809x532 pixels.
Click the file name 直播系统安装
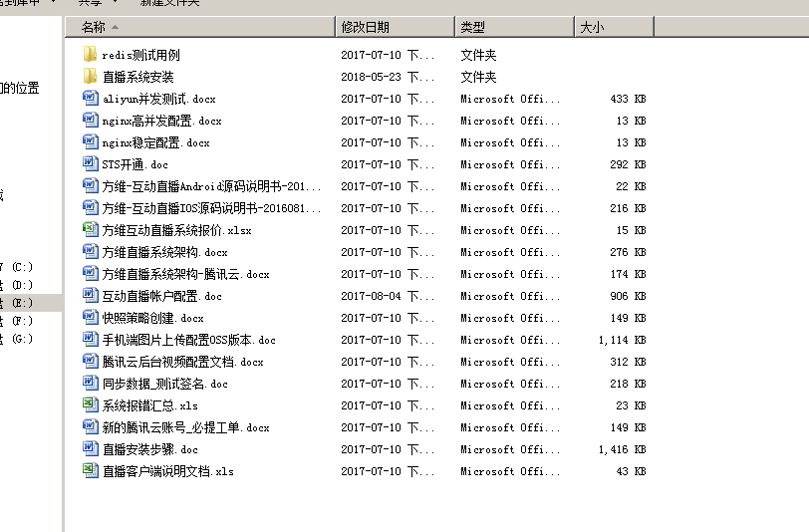coord(137,77)
